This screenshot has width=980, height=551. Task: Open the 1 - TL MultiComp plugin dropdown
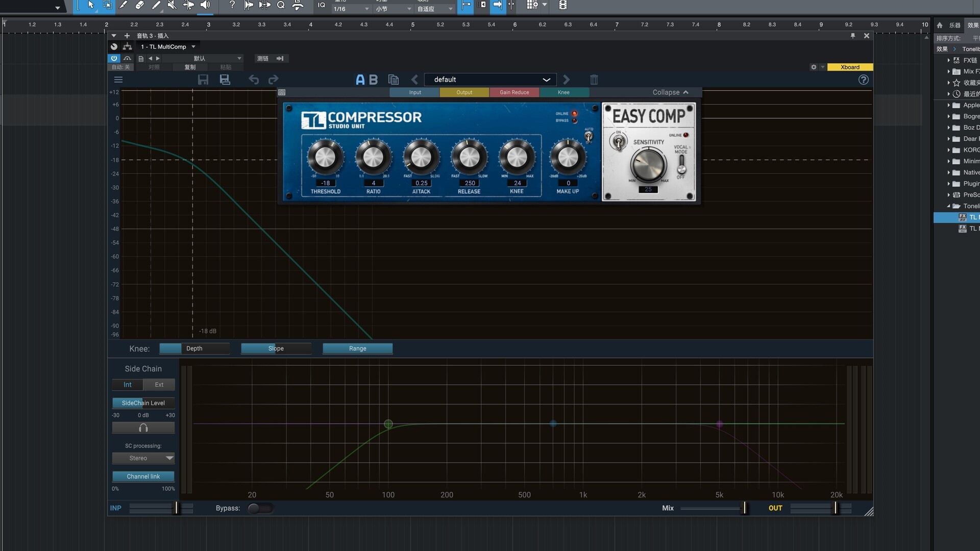[168, 46]
